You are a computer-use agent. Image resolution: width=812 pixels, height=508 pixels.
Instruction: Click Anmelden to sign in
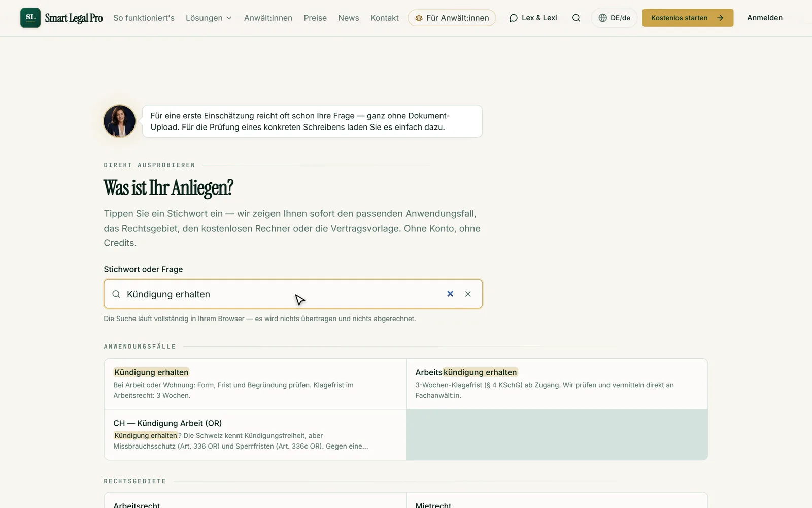(765, 18)
